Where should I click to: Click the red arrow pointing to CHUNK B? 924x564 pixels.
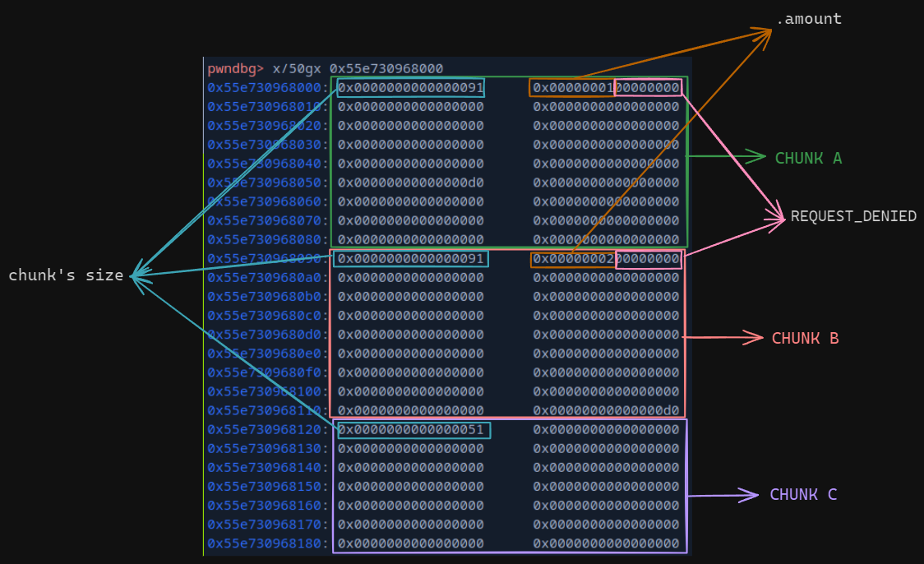[723, 337]
